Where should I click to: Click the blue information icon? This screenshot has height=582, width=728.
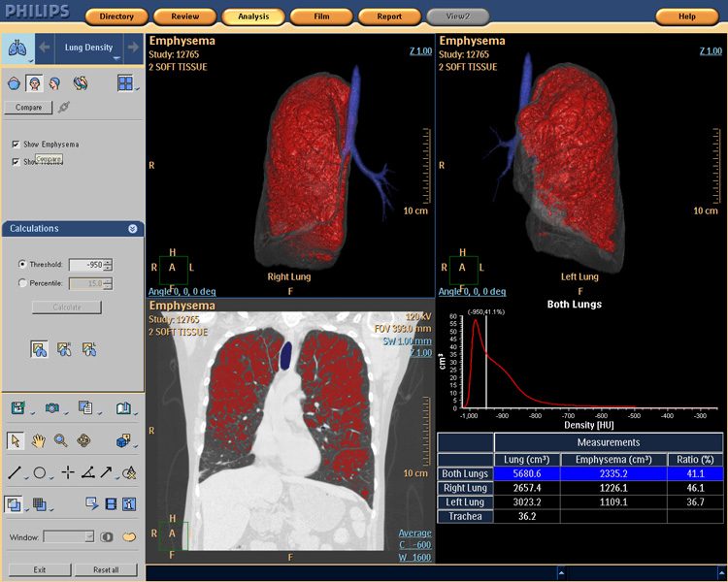[129, 503]
